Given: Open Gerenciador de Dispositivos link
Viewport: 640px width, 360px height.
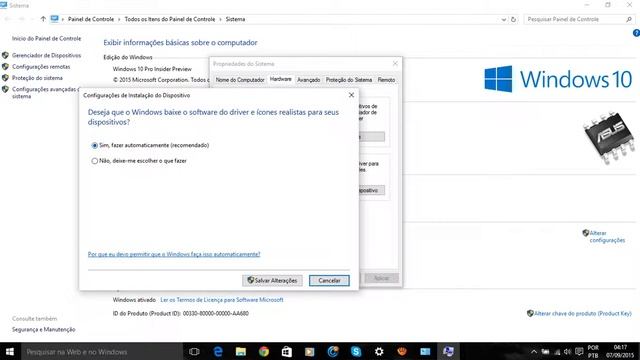Looking at the screenshot, I should [x=47, y=56].
